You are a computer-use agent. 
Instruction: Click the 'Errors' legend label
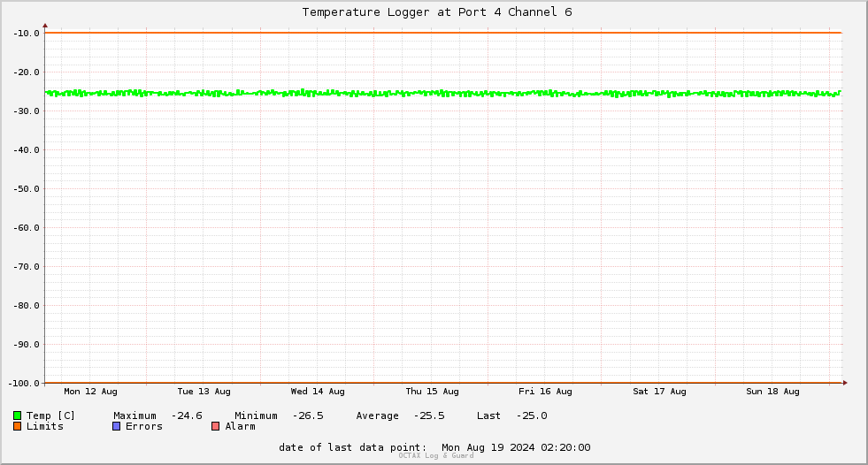coord(144,426)
